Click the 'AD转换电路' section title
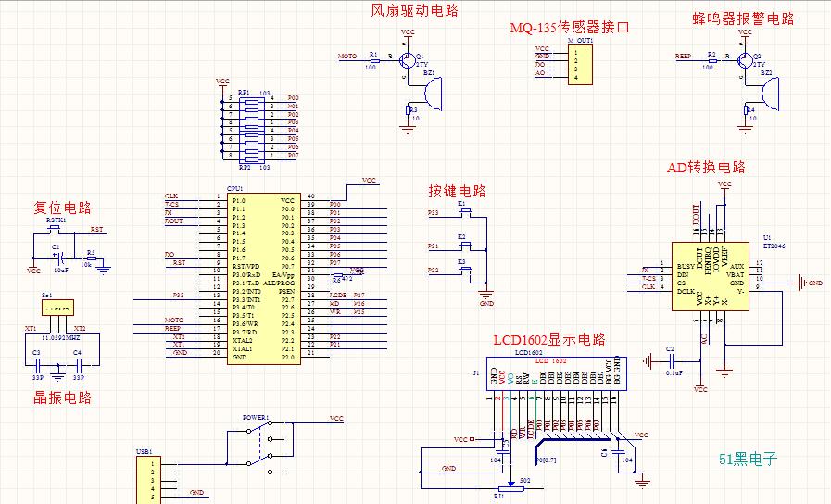Screen dimensions: 831x504 point(706,168)
